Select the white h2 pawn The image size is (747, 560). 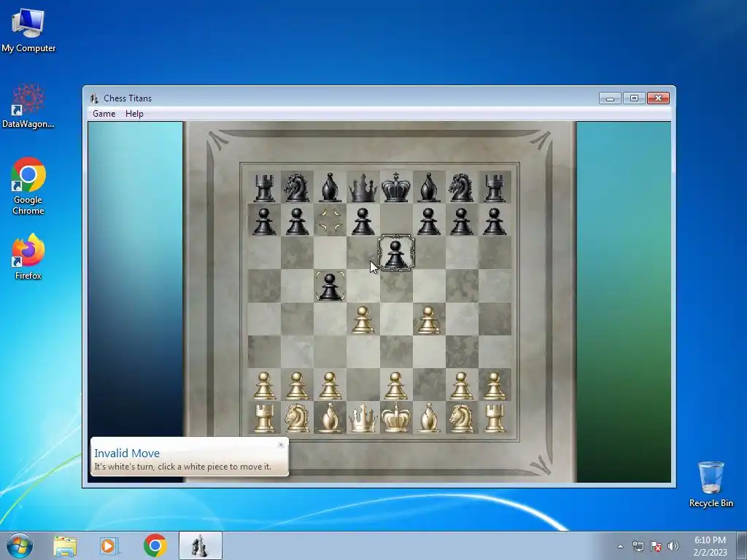coord(495,385)
